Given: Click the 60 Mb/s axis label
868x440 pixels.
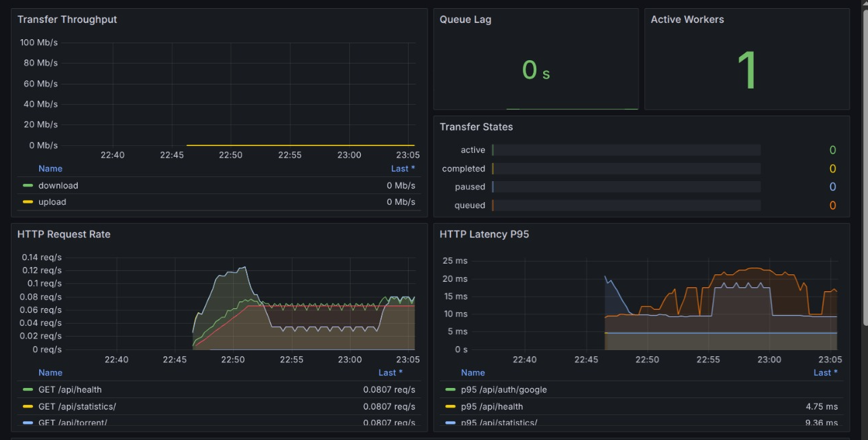Looking at the screenshot, I should tap(41, 84).
